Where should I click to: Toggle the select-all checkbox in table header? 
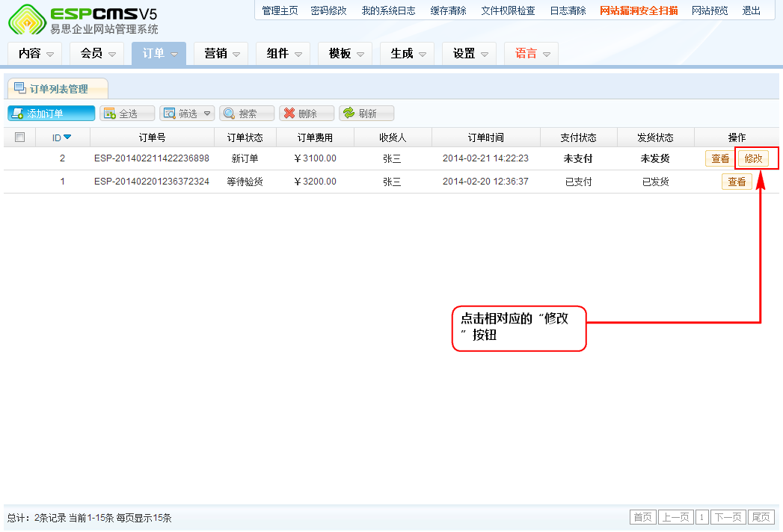tap(20, 137)
